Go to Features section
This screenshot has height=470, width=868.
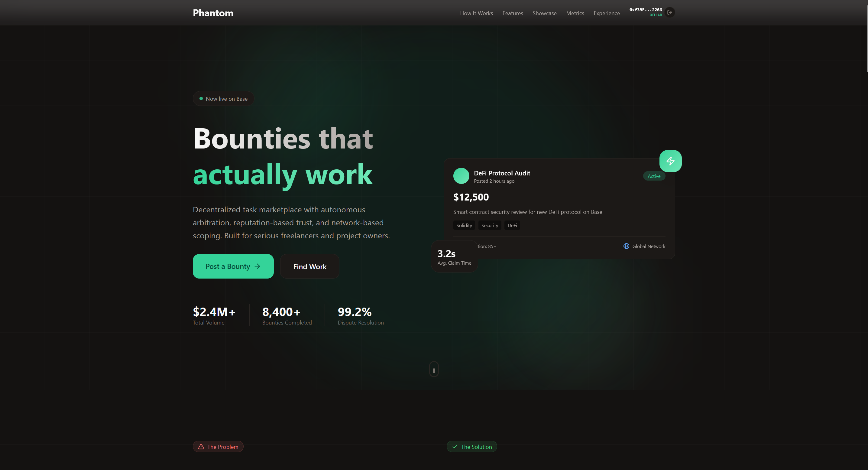coord(513,13)
